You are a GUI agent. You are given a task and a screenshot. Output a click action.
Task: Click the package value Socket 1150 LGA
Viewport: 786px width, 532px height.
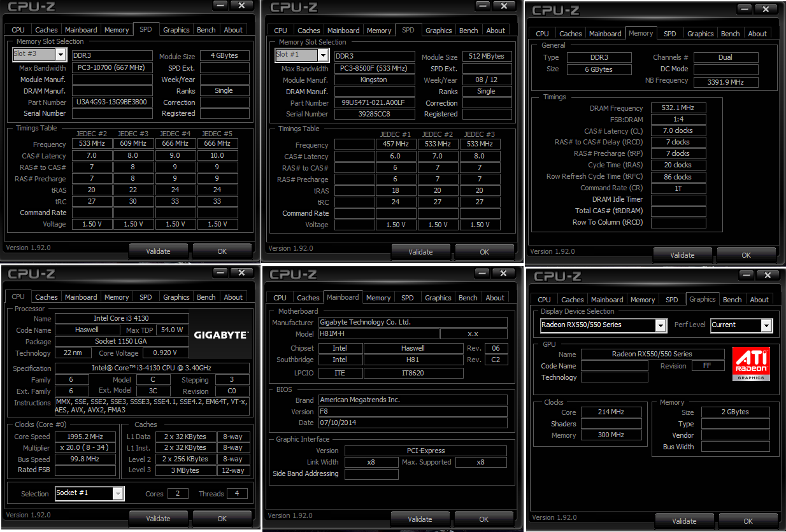pyautogui.click(x=122, y=341)
